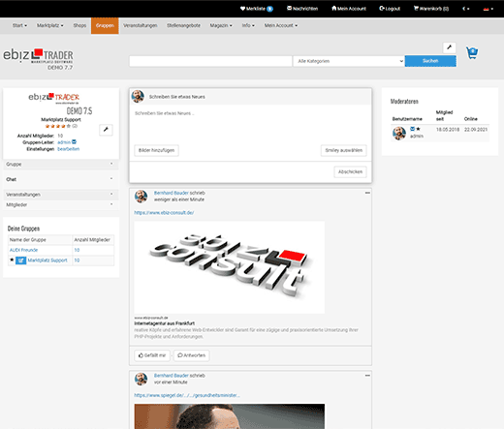This screenshot has width=504, height=429.
Task: Expand the Magazin menu
Action: tap(221, 25)
